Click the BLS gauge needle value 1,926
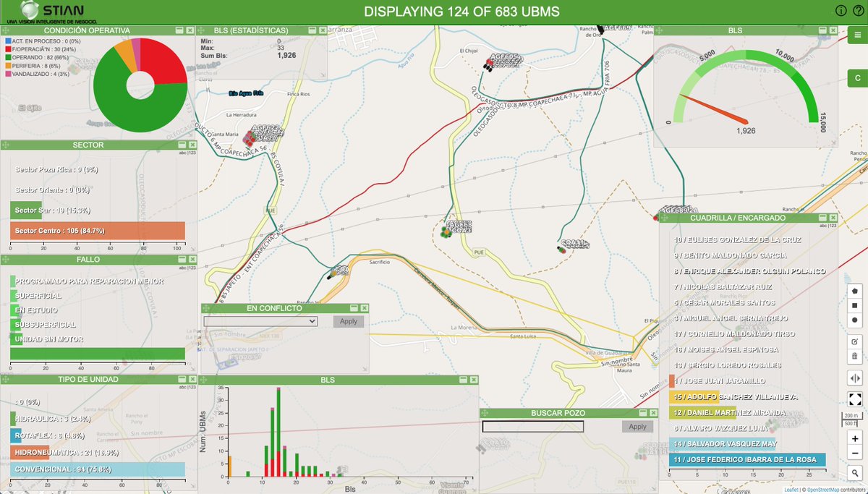This screenshot has height=494, width=868. tap(746, 131)
